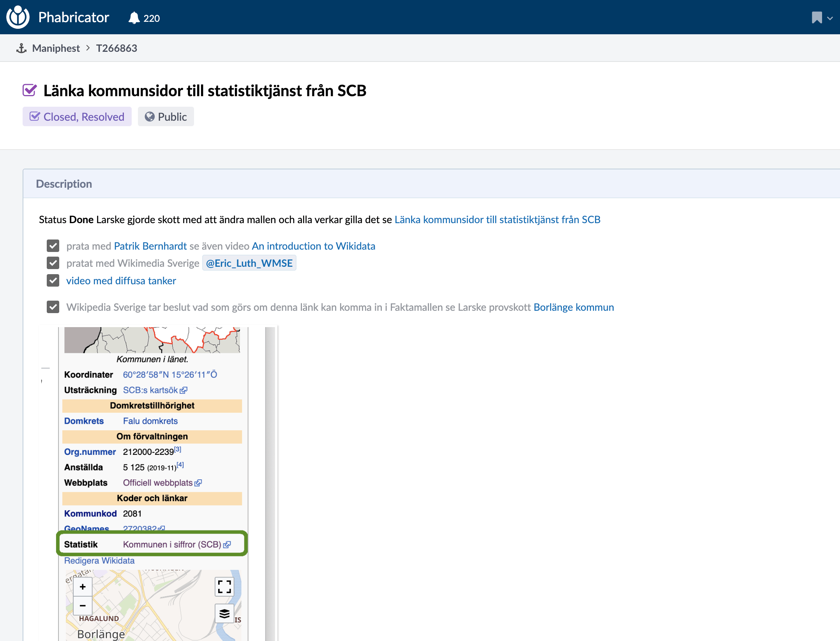
Task: Toggle checkbox for video med diffusa tanker
Action: click(x=53, y=280)
